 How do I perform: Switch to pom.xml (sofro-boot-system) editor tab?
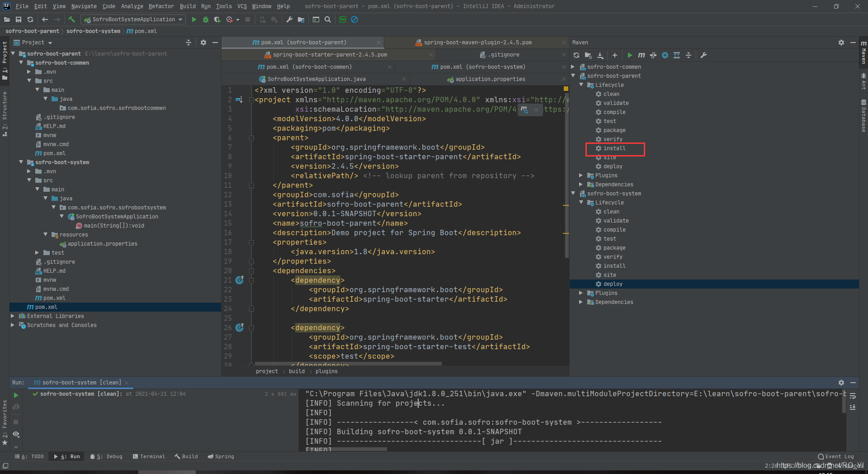[482, 67]
